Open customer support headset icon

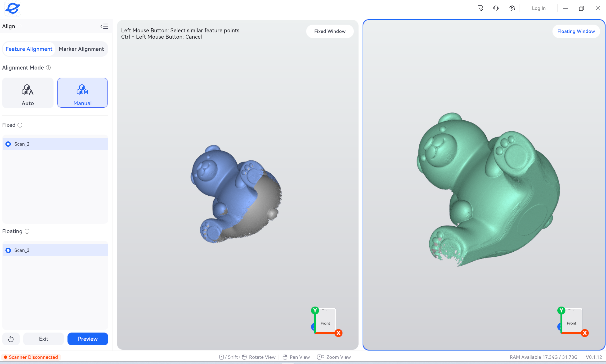pyautogui.click(x=496, y=8)
